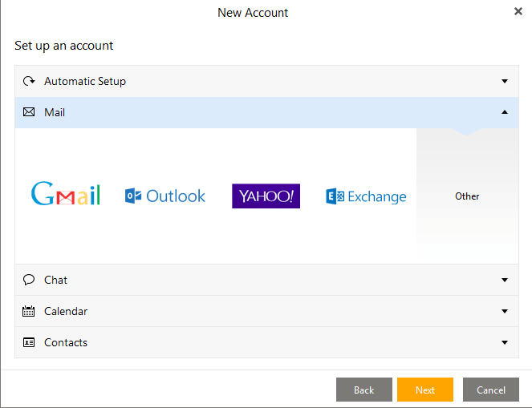This screenshot has width=532, height=408.
Task: Cancel the new account setup
Action: pyautogui.click(x=491, y=390)
